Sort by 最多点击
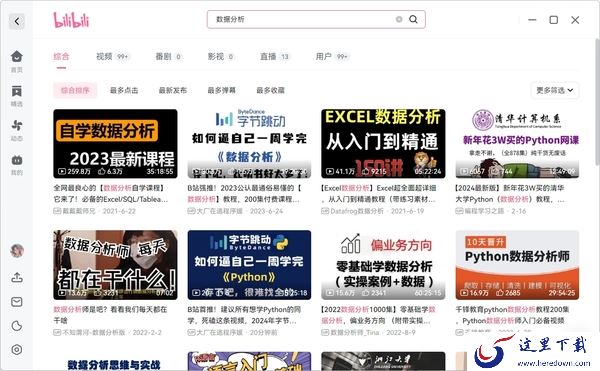This screenshot has height=371, width=600. click(x=124, y=90)
